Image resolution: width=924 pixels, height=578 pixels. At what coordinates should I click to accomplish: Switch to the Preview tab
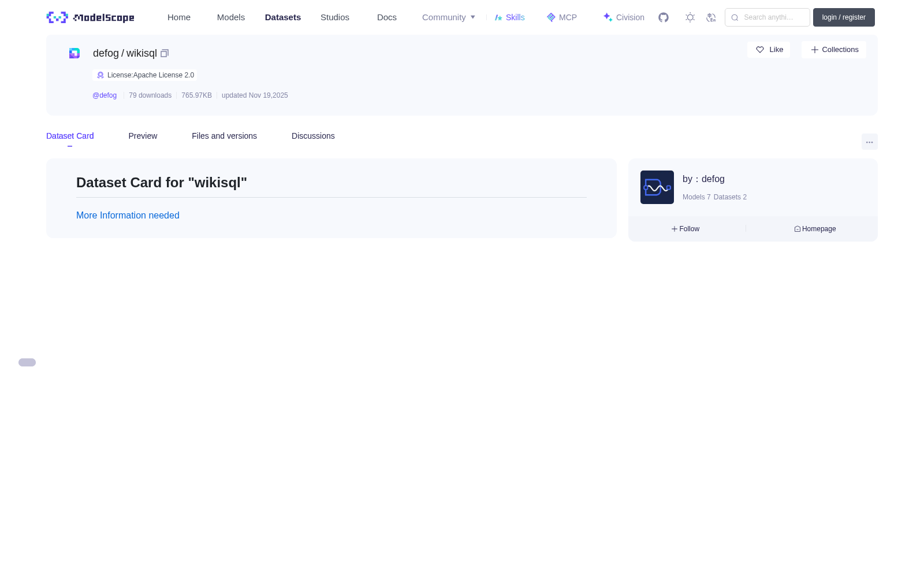click(143, 136)
